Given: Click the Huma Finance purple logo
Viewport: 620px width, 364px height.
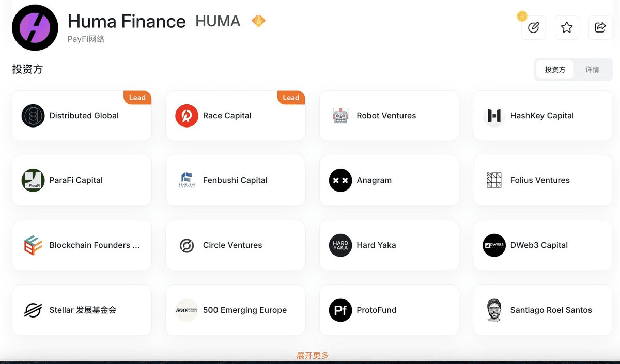Looking at the screenshot, I should [x=35, y=27].
